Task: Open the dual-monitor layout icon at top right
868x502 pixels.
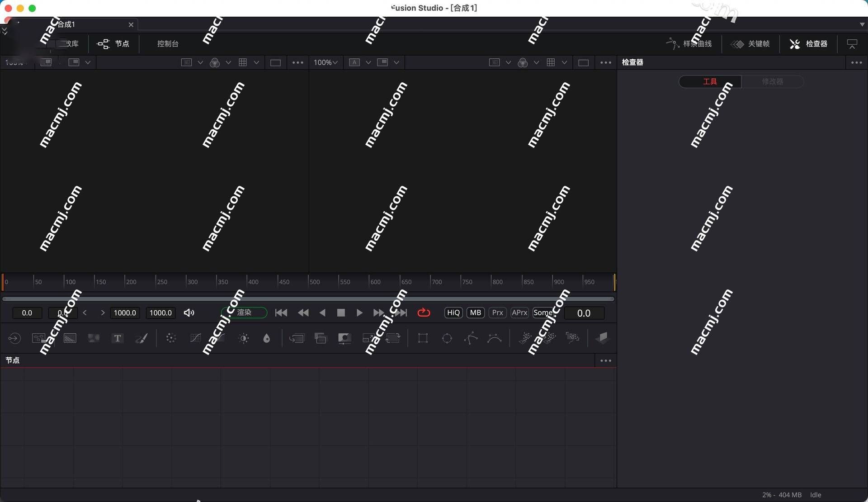Action: pos(852,44)
